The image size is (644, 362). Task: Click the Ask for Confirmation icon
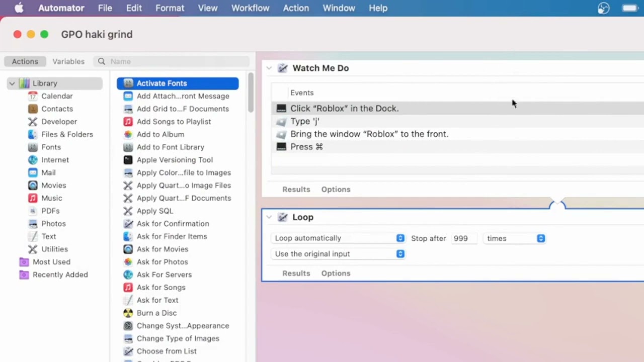128,224
